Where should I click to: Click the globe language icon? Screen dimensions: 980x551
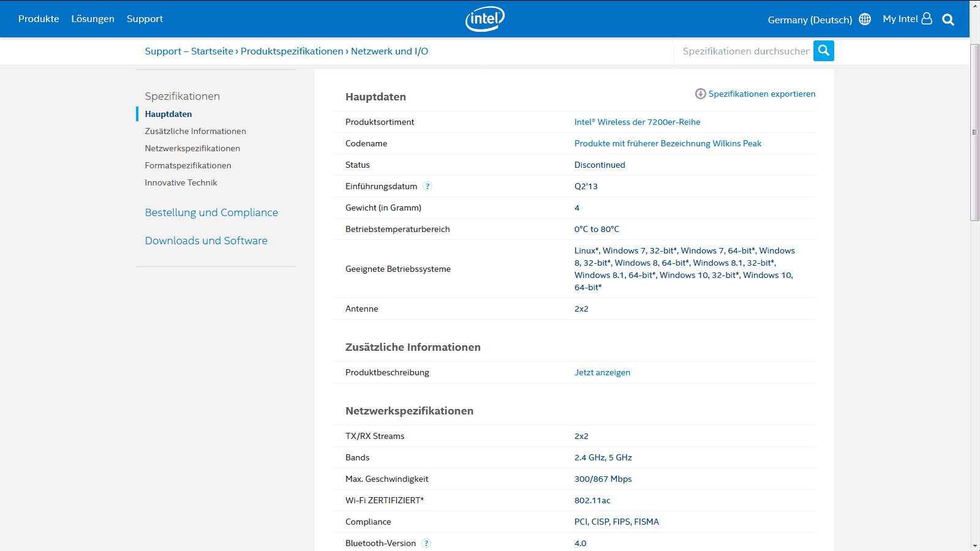865,19
